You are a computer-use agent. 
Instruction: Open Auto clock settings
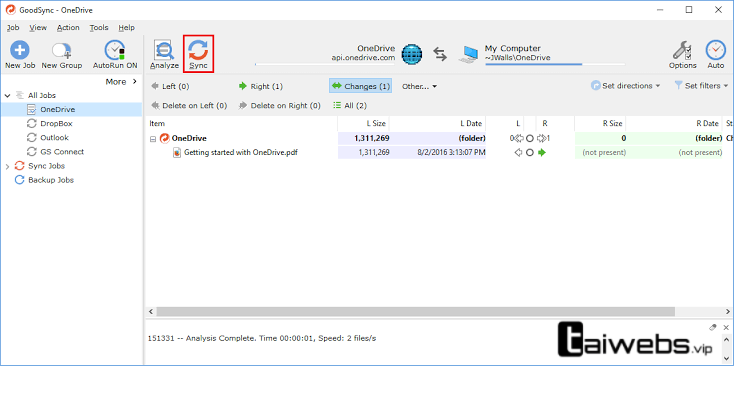(x=715, y=55)
